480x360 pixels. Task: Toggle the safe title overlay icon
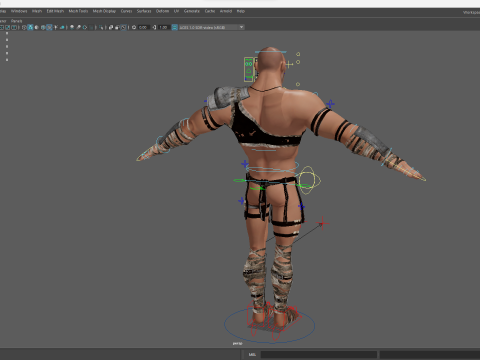tap(14, 27)
